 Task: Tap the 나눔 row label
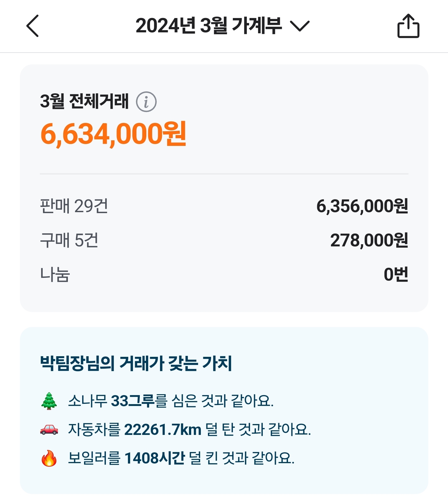tap(55, 274)
